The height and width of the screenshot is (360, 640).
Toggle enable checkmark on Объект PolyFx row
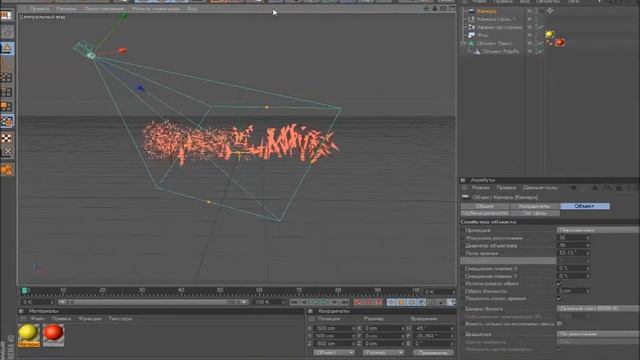tap(541, 51)
